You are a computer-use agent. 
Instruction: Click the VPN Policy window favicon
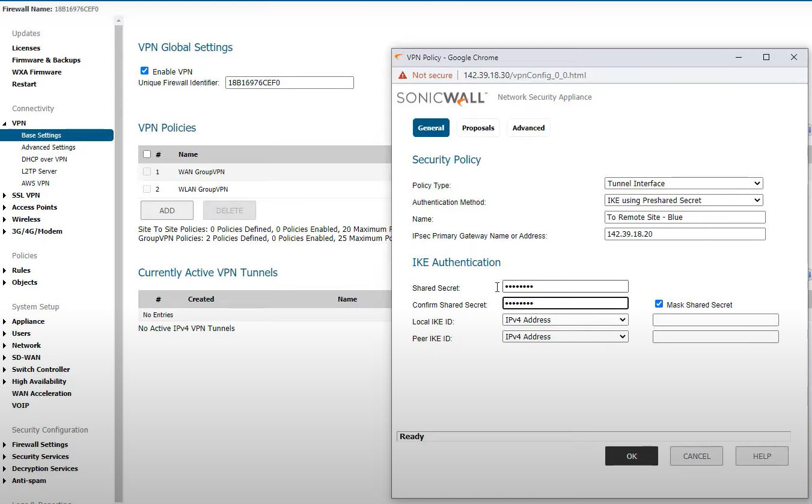(x=398, y=58)
